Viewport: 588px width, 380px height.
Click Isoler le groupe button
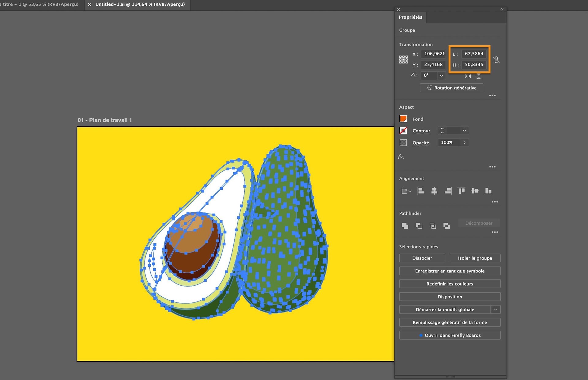click(475, 258)
